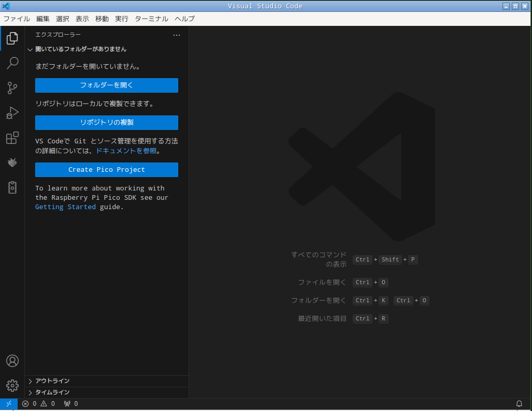Click the Create Pico Project button
Image resolution: width=532 pixels, height=411 pixels.
[107, 170]
